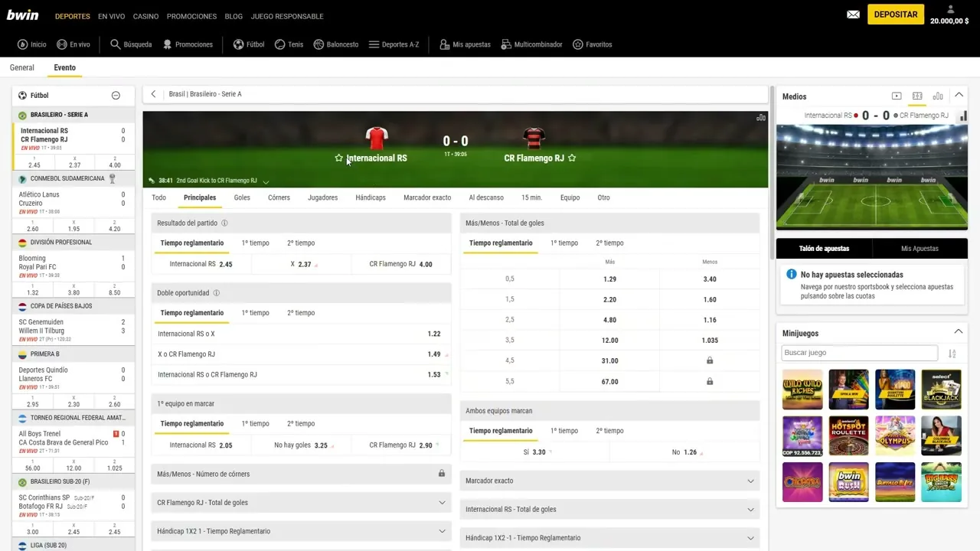Show live video in Medios panel
Image resolution: width=980 pixels, height=551 pixels.
click(897, 96)
